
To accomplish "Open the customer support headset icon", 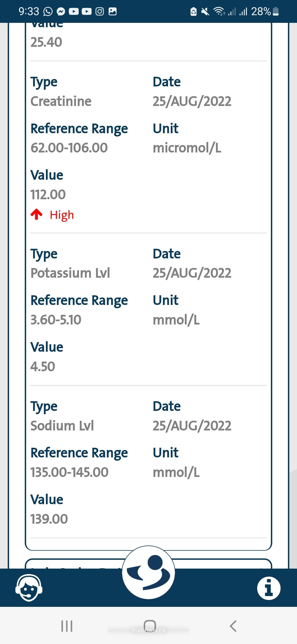I will 29,588.
